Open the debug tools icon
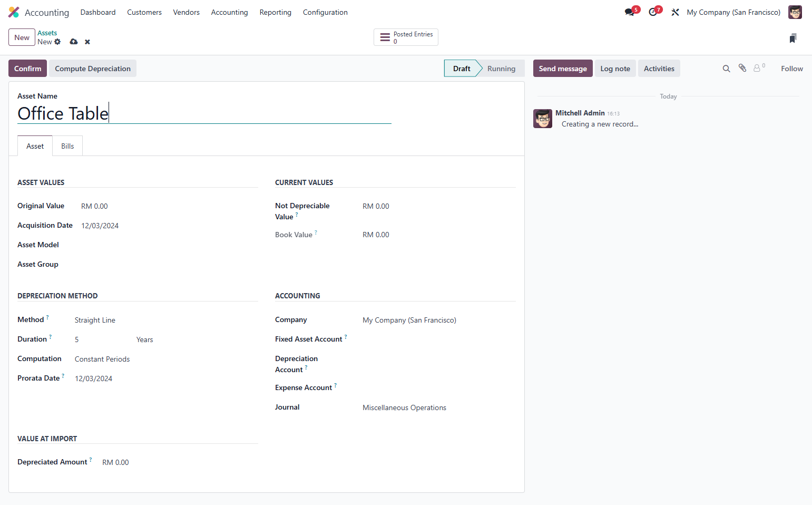812x505 pixels. click(675, 12)
